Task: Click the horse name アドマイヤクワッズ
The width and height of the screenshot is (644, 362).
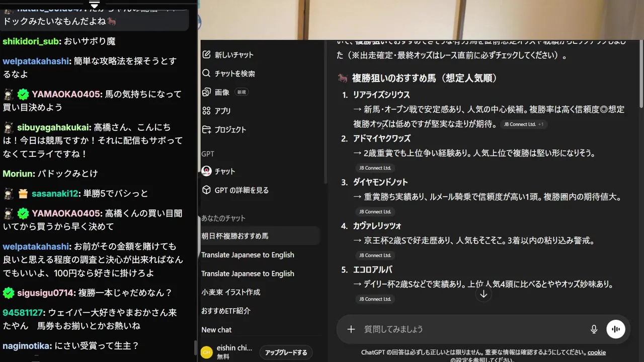Action: (382, 139)
